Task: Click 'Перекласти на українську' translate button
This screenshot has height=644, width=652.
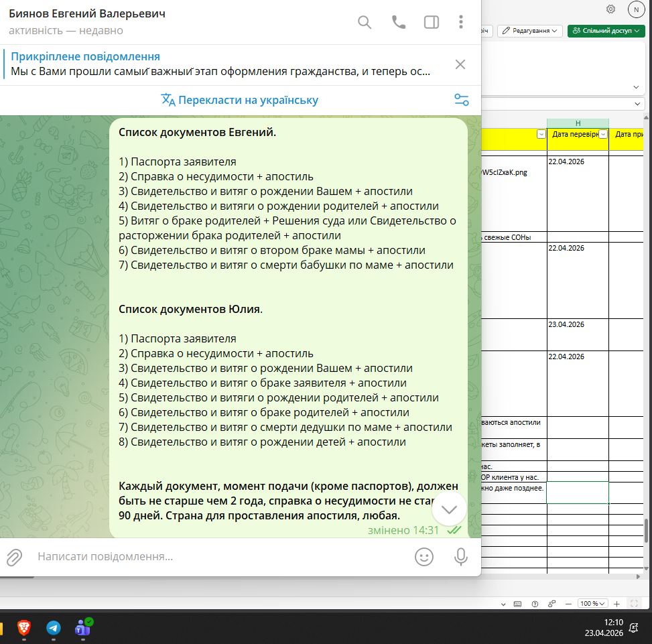Action: [239, 101]
